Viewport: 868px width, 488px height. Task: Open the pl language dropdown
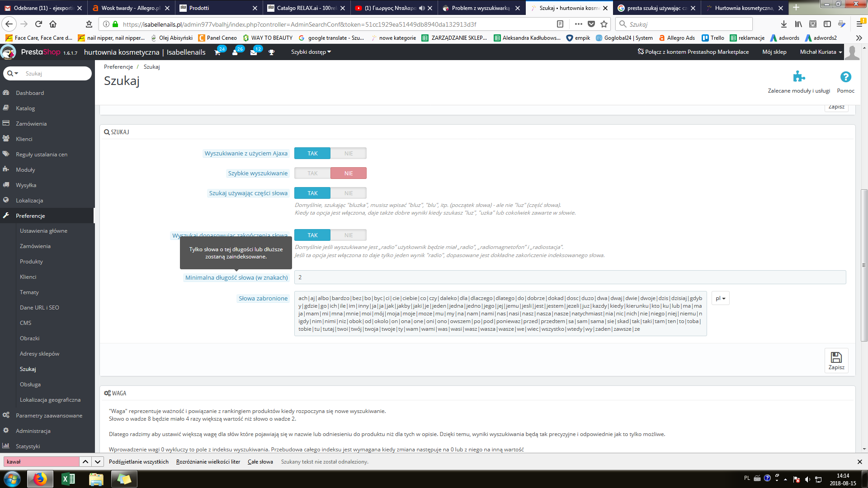coord(720,298)
